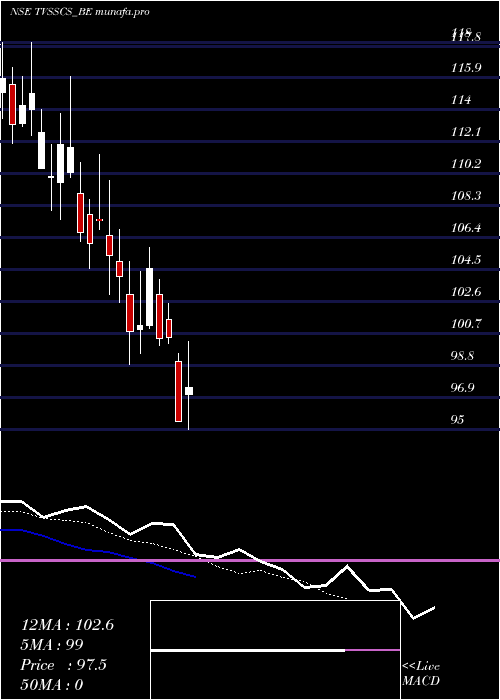Click the 12MA : 102.6 readout
500x700 pixels.
tap(67, 625)
